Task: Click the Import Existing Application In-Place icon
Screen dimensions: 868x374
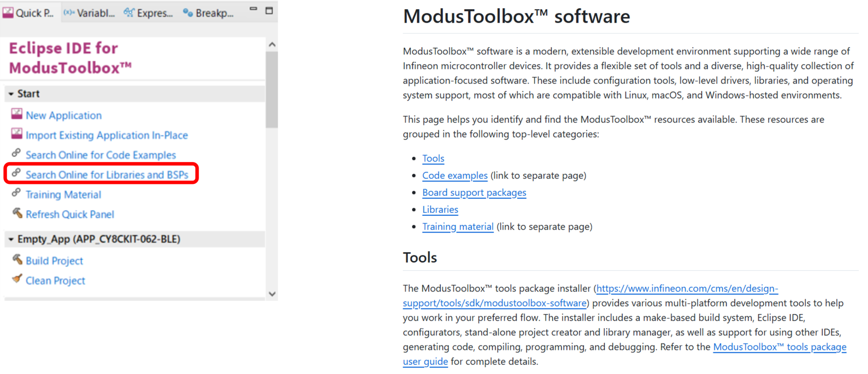Action: (17, 134)
